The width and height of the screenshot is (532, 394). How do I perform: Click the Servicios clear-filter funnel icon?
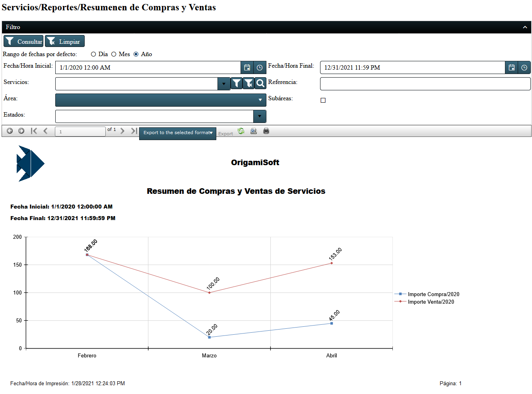click(249, 83)
